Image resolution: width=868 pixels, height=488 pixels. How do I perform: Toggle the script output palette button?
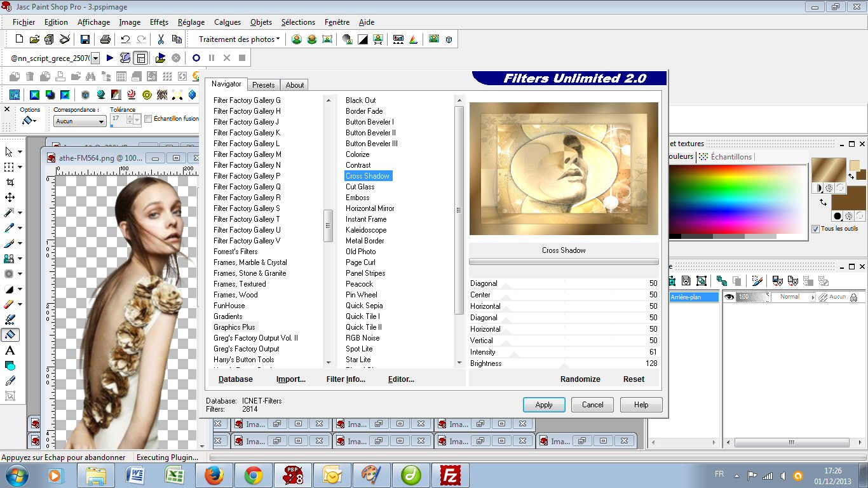tap(140, 58)
